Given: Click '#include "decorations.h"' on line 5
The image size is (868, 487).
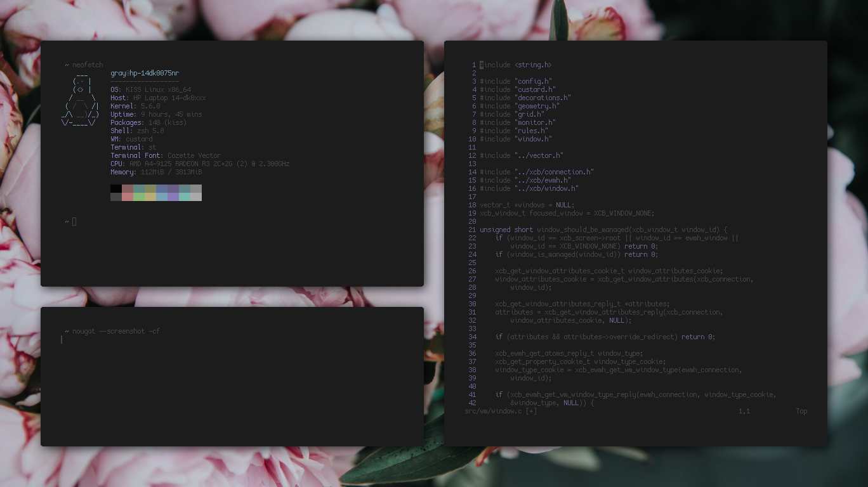Looking at the screenshot, I should tap(525, 98).
